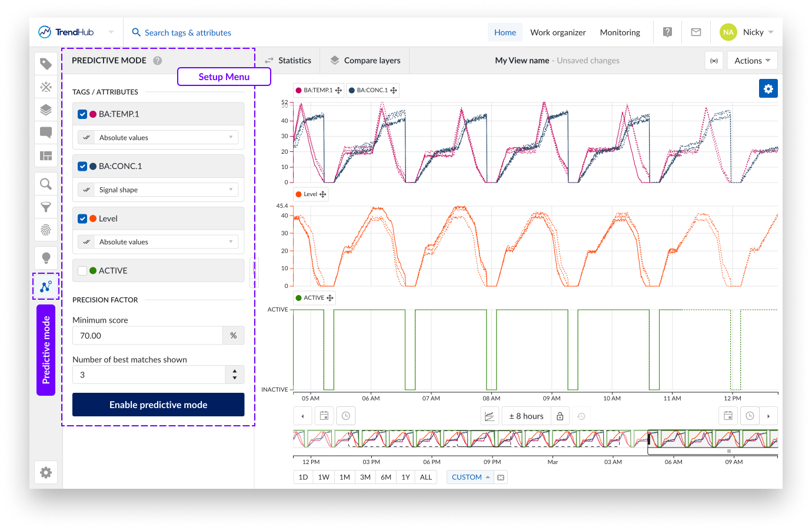812x530 pixels.
Task: Click Enable predictive mode button
Action: [158, 405]
